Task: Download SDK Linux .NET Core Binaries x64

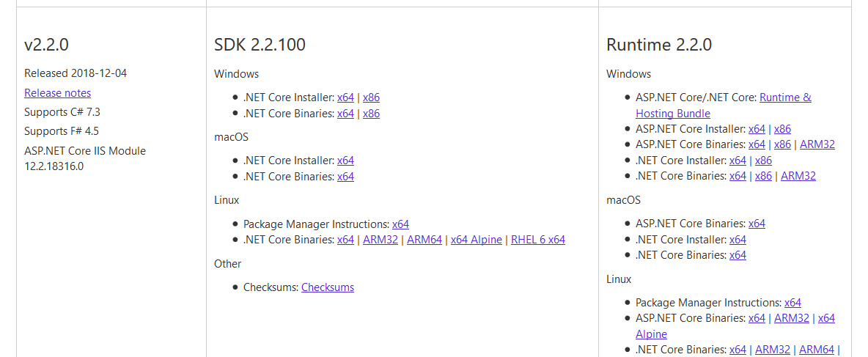Action: point(345,240)
